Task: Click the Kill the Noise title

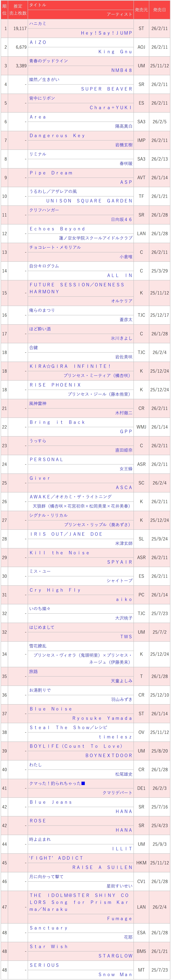Action: click(x=59, y=553)
